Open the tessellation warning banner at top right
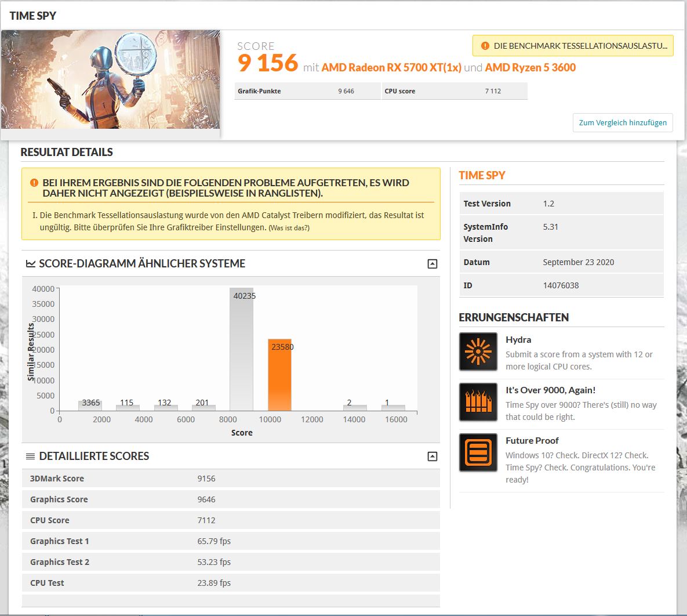The image size is (687, 616). (573, 46)
